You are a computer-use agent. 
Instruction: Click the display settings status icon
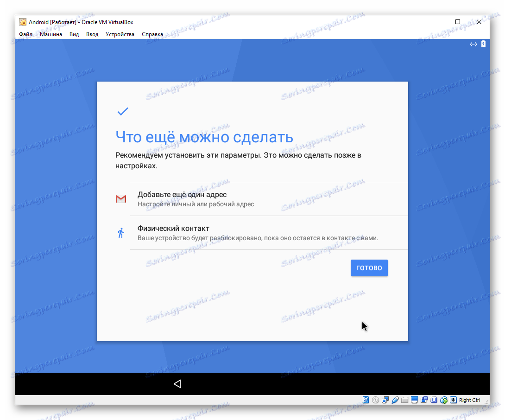415,400
